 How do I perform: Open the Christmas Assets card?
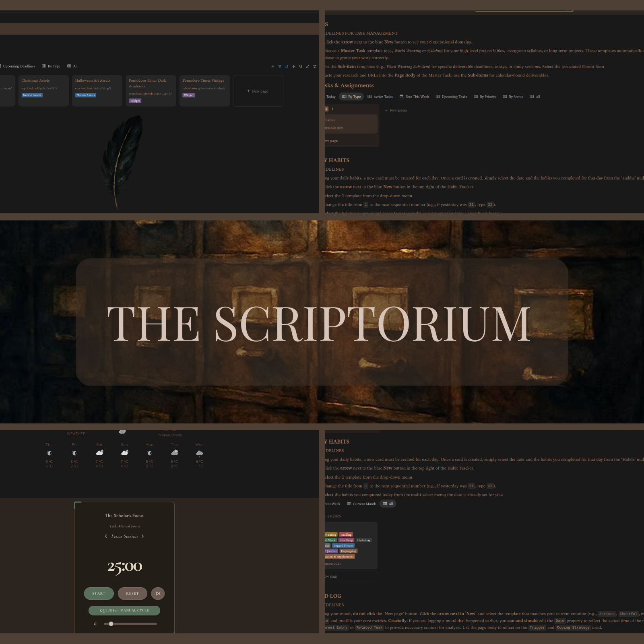(x=43, y=91)
